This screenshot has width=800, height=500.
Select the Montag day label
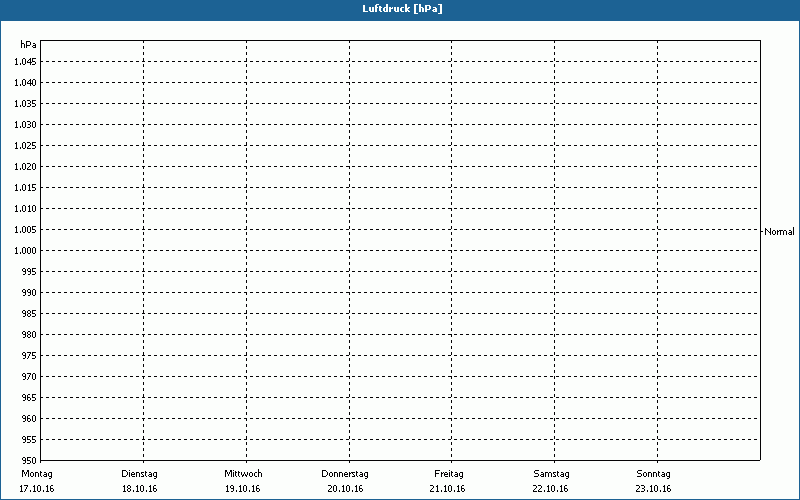click(x=37, y=474)
